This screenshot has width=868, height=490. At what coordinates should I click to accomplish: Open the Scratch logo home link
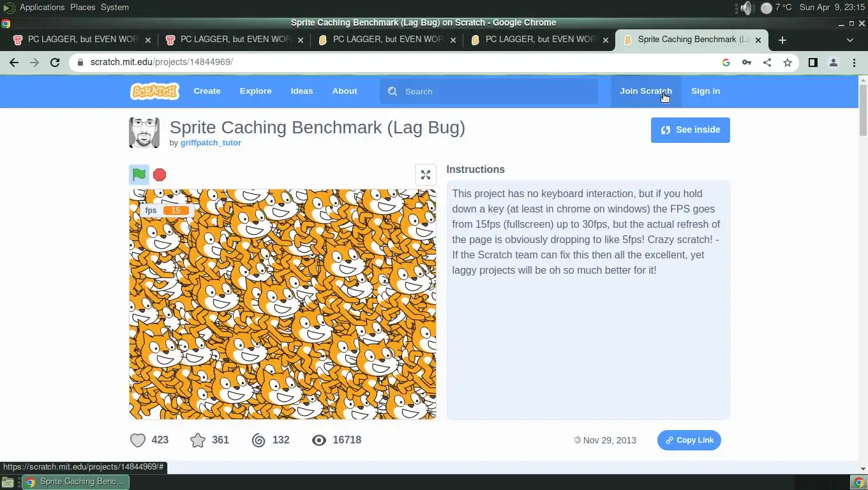pos(154,91)
